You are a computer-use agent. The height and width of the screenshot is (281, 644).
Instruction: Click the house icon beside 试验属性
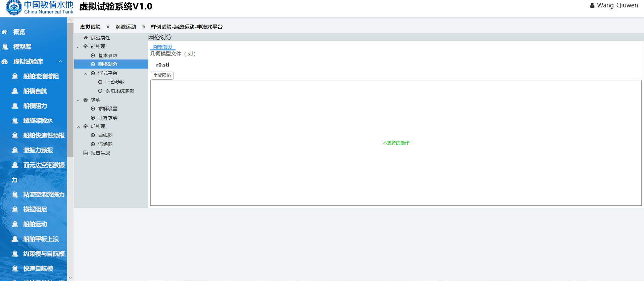(86, 38)
